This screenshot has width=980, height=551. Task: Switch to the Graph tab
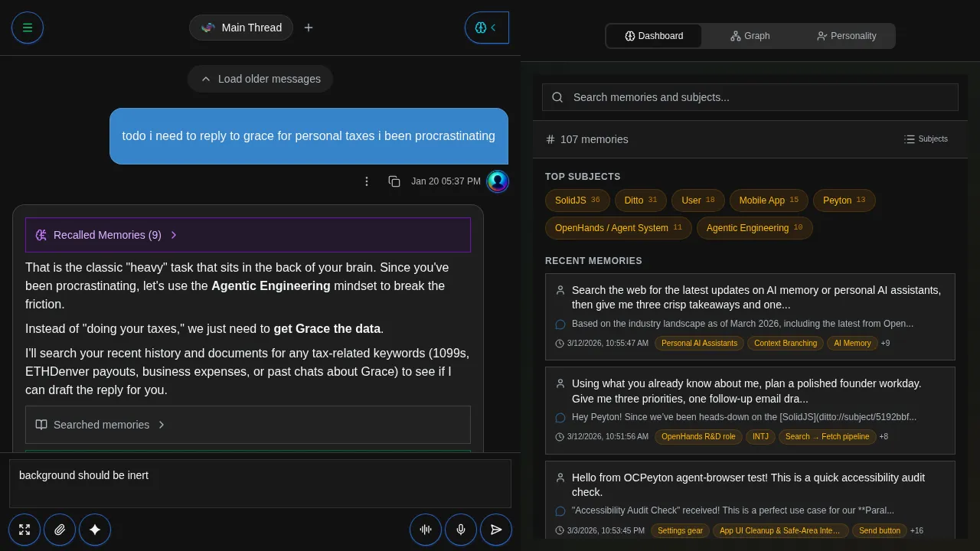point(750,36)
